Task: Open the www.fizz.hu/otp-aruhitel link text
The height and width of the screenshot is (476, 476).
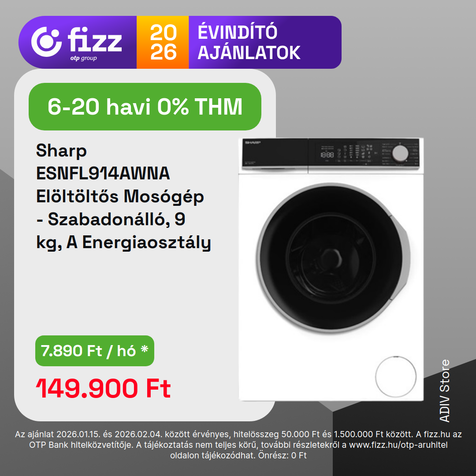Action: point(398,445)
